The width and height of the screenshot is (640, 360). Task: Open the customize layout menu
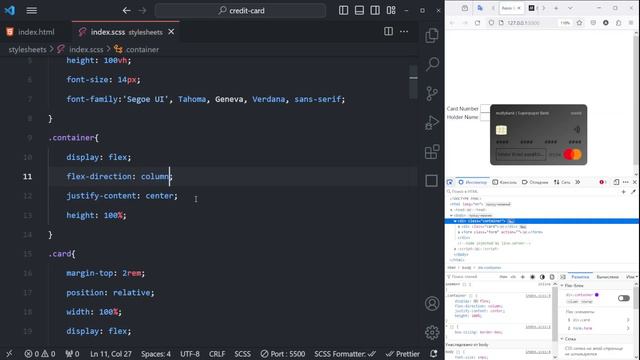click(391, 11)
